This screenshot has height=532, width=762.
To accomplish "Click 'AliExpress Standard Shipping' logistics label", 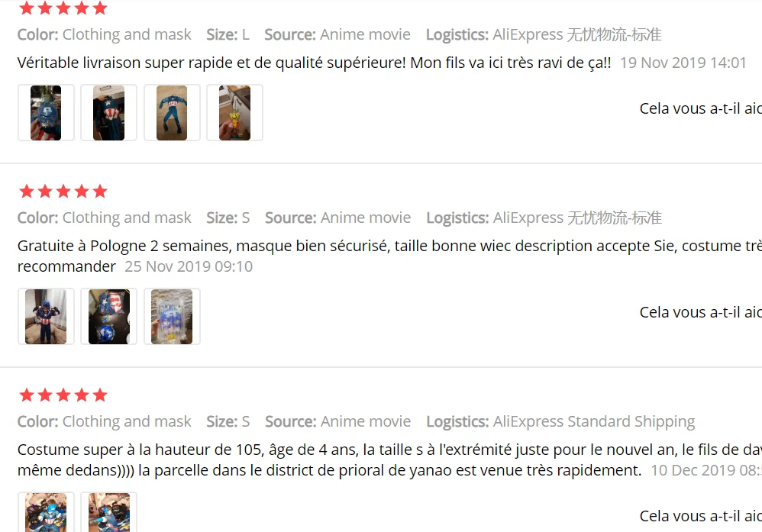I will click(x=594, y=421).
